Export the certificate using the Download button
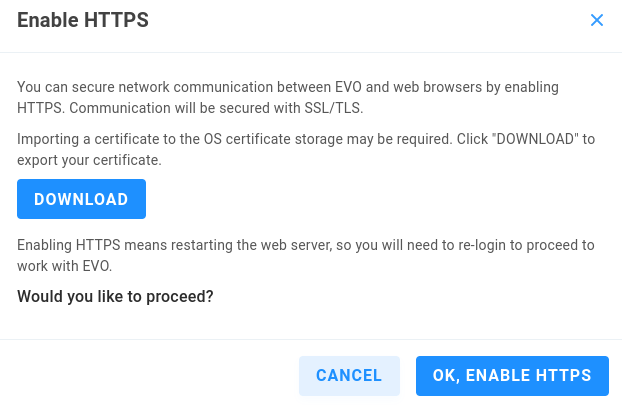The width and height of the screenshot is (622, 407). [81, 199]
